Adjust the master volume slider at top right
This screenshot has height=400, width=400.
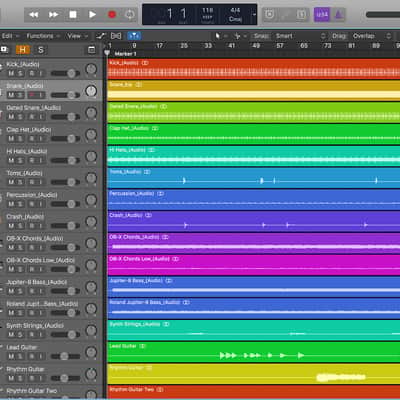pos(383,15)
